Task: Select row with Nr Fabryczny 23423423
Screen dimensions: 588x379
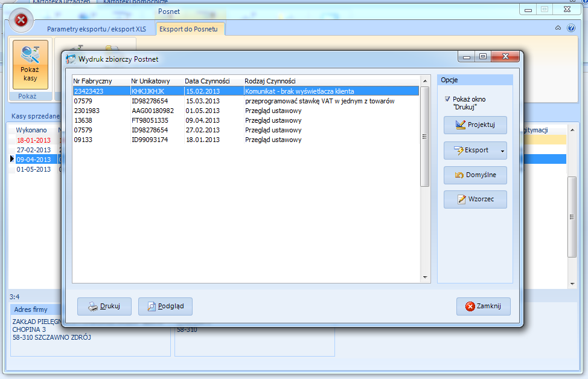Action: click(x=246, y=91)
